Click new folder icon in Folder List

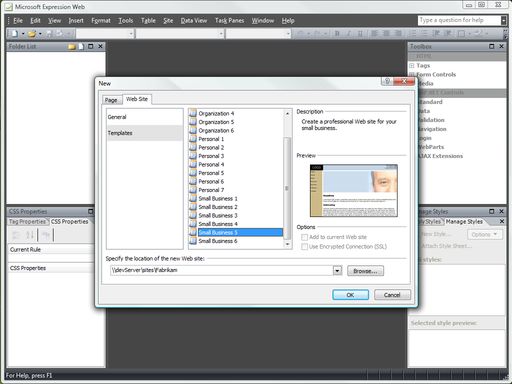pyautogui.click(x=72, y=46)
